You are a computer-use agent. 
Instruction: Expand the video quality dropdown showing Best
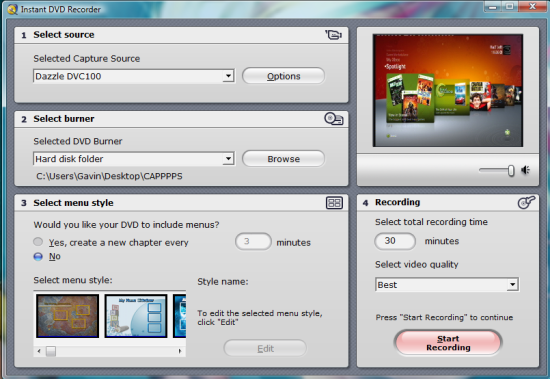[512, 285]
